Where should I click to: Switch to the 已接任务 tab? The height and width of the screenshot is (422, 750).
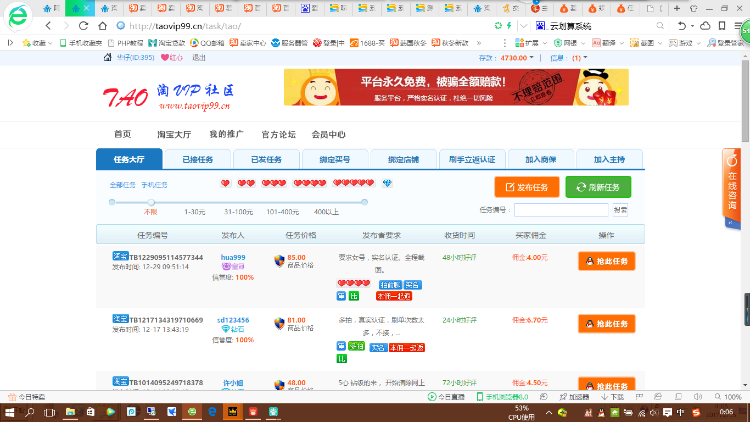(x=198, y=159)
